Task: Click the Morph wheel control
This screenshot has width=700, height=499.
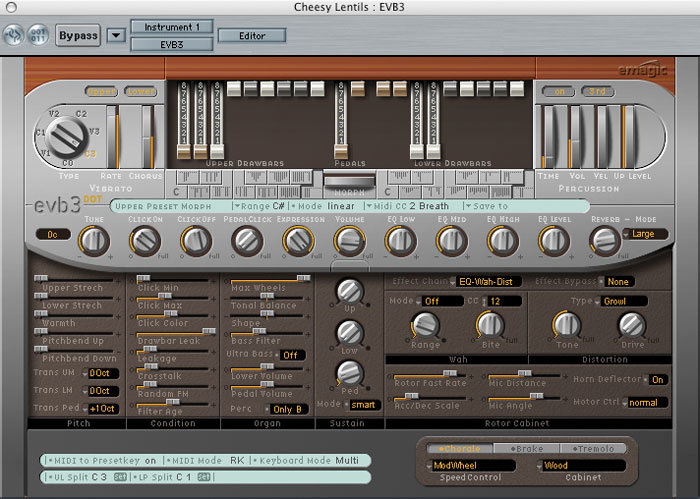Action: (x=350, y=180)
